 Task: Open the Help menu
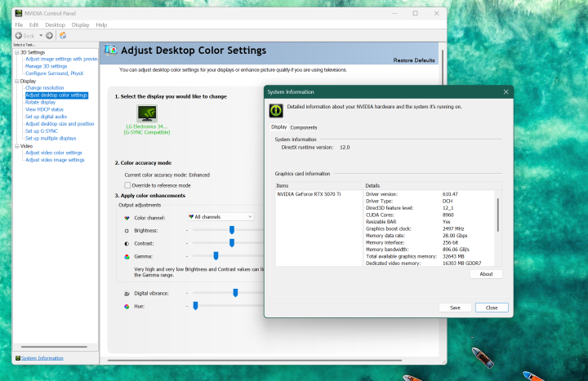[101, 24]
